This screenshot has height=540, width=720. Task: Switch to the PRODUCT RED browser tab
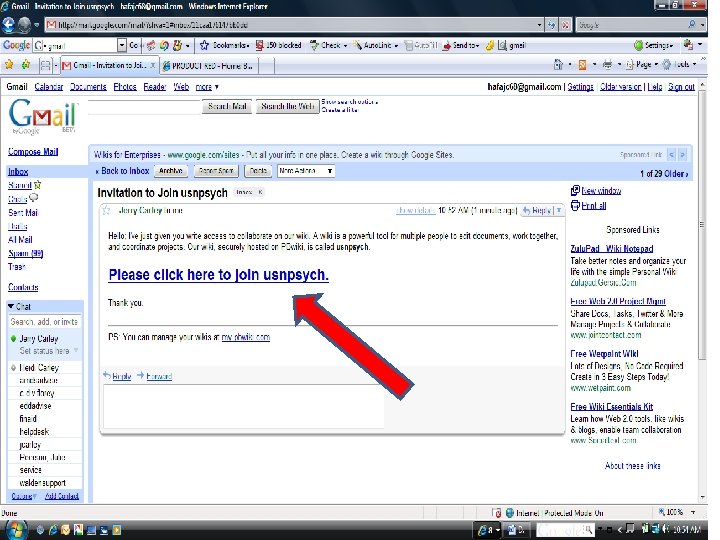pos(209,66)
